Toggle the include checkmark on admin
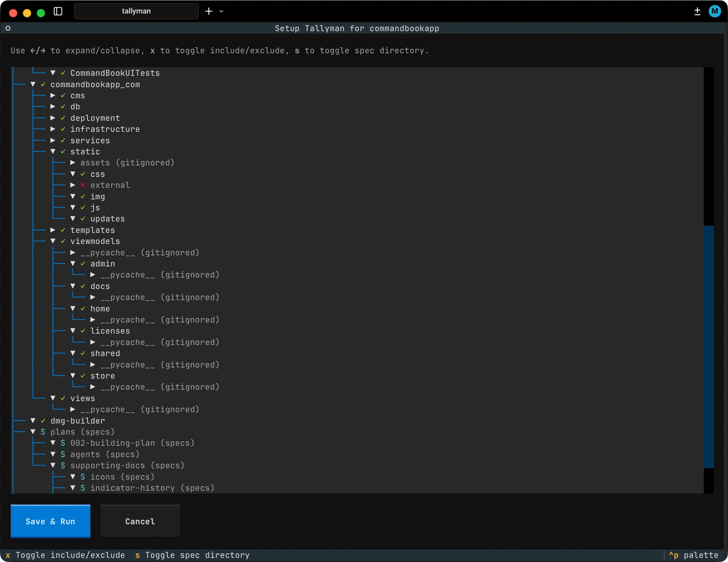Image resolution: width=728 pixels, height=562 pixels. (x=83, y=264)
